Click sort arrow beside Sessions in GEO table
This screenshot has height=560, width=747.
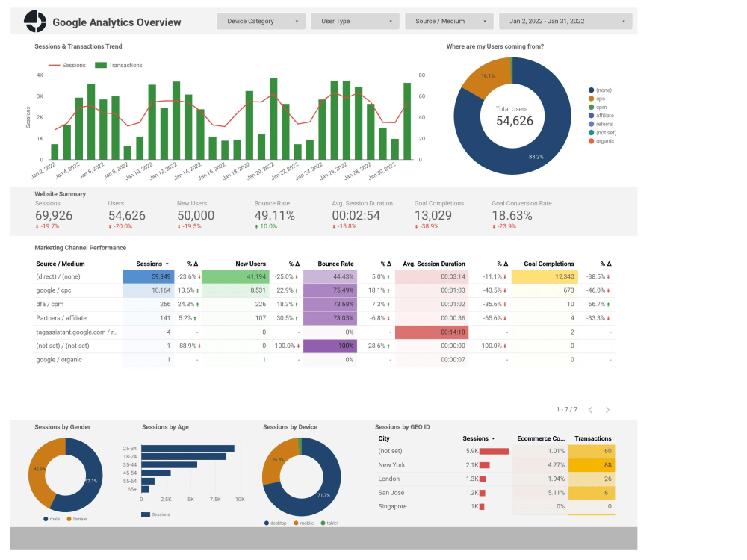click(x=493, y=438)
